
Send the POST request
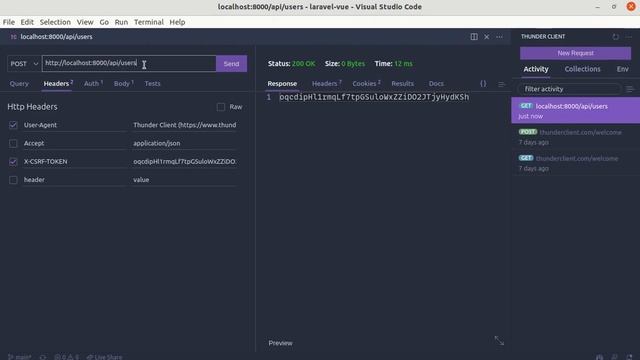tap(231, 64)
